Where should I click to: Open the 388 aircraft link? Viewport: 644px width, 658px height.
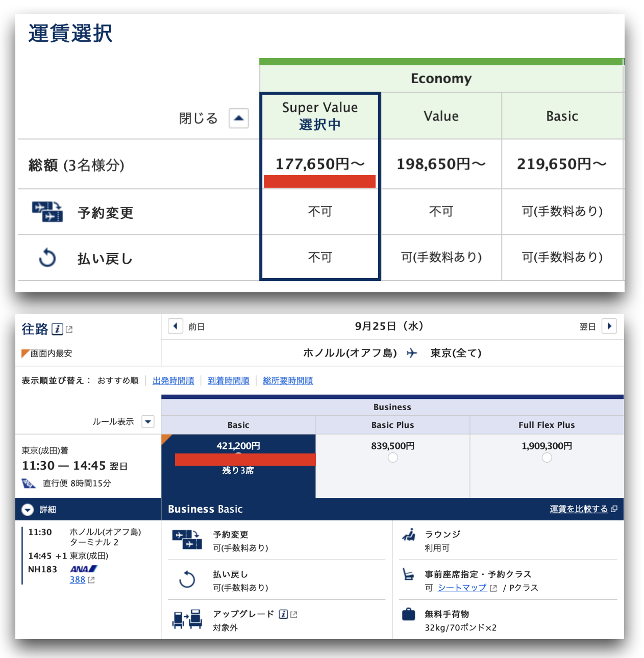click(78, 579)
